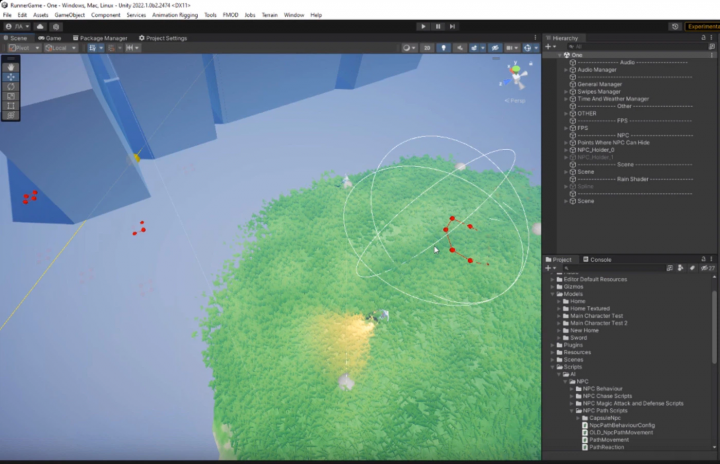The height and width of the screenshot is (464, 720).
Task: Select the combined Transform tool
Action: 11,115
